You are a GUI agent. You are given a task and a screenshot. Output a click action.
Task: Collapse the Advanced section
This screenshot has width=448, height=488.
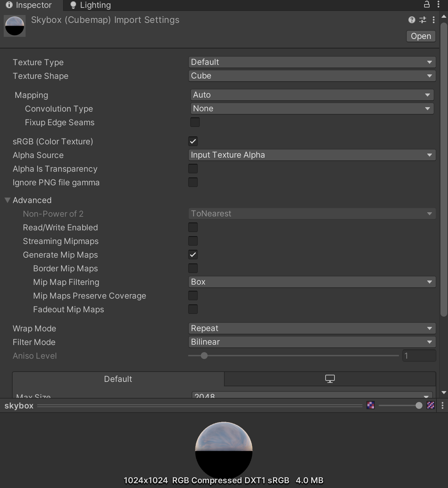pos(8,200)
